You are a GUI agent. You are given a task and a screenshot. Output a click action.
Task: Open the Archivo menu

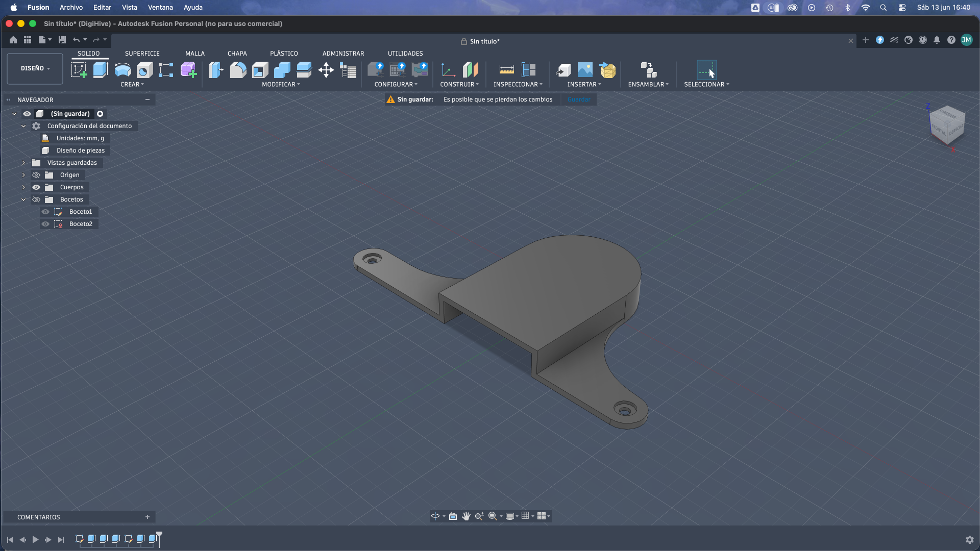[71, 8]
